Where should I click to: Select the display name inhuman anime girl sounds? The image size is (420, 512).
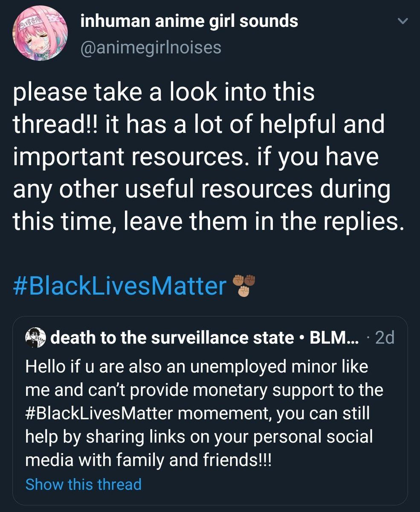pyautogui.click(x=191, y=20)
